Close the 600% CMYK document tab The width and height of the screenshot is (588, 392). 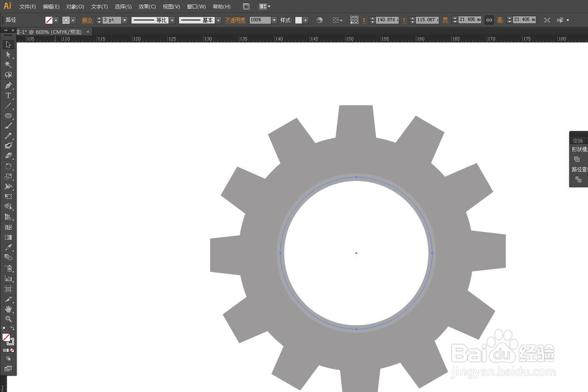(88, 32)
